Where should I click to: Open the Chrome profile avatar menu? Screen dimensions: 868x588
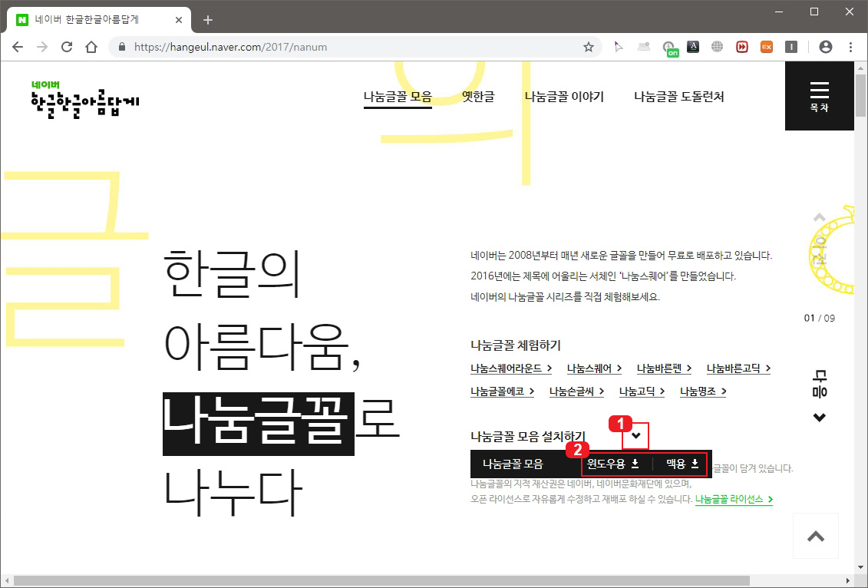(825, 47)
